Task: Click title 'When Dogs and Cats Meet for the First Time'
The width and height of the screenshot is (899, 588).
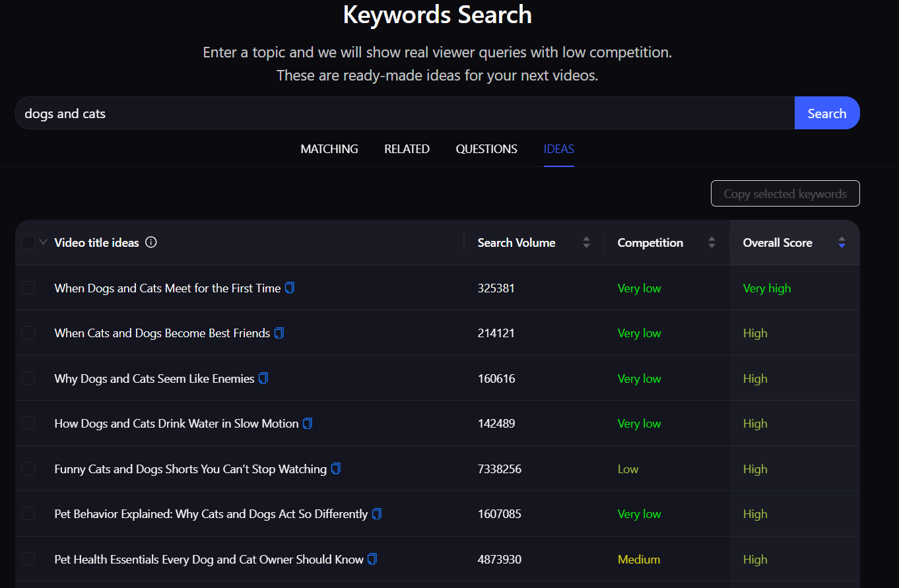Action: click(168, 288)
